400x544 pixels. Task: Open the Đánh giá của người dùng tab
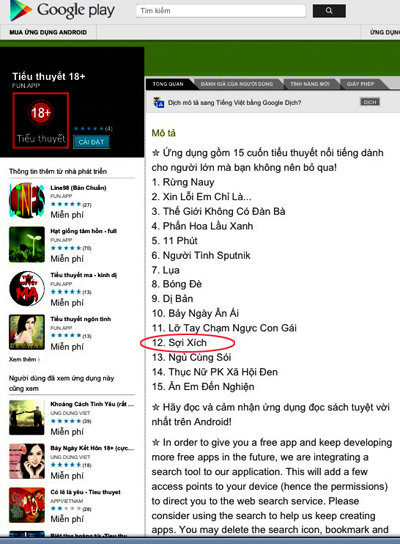[x=237, y=84]
